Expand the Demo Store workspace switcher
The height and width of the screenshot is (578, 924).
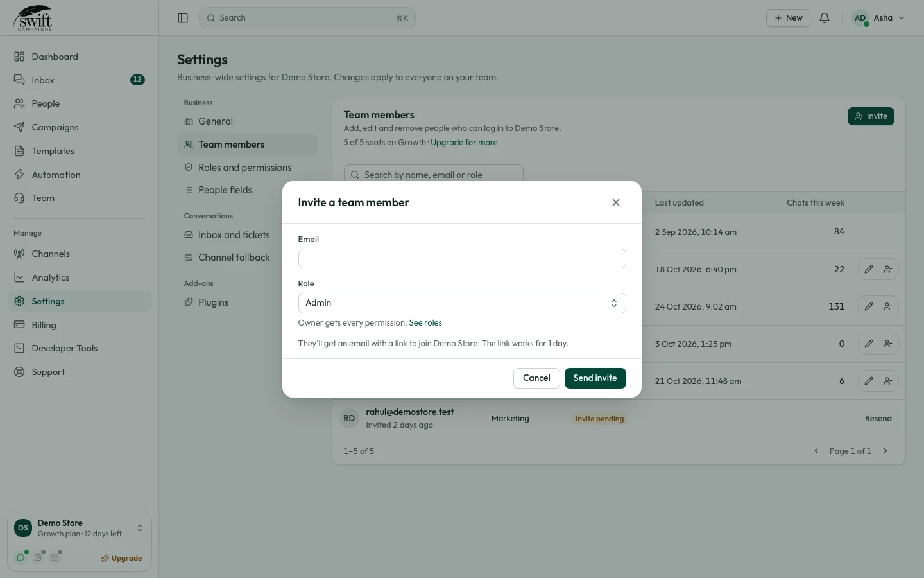(x=80, y=528)
